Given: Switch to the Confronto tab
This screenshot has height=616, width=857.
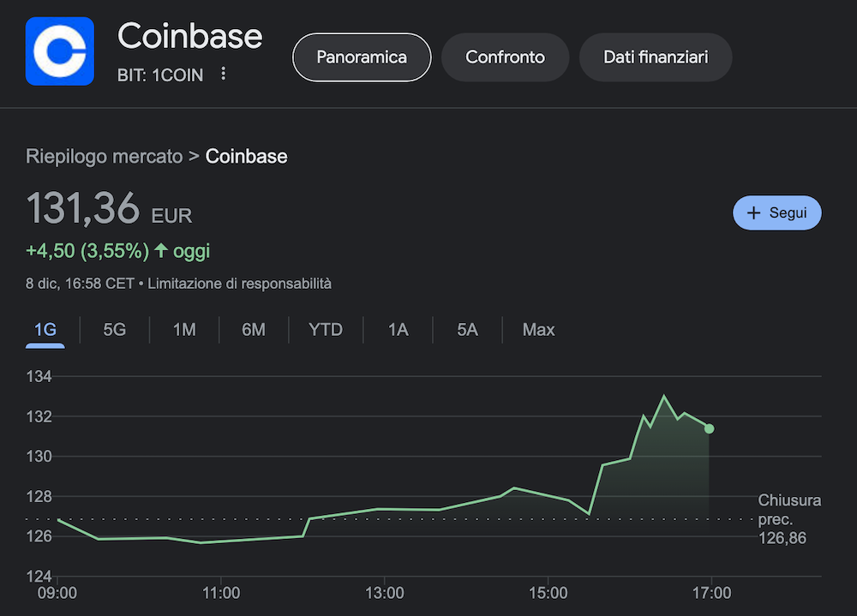Looking at the screenshot, I should (505, 57).
